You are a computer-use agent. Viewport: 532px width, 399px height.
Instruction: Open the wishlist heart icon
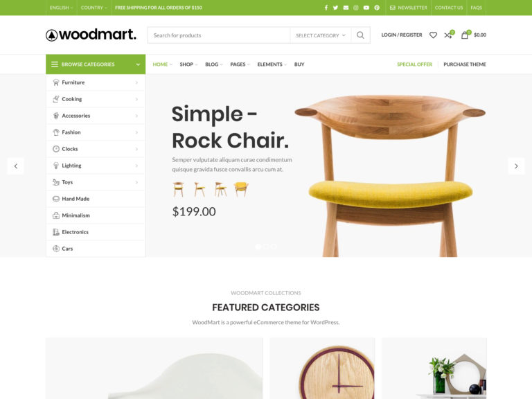(x=433, y=35)
